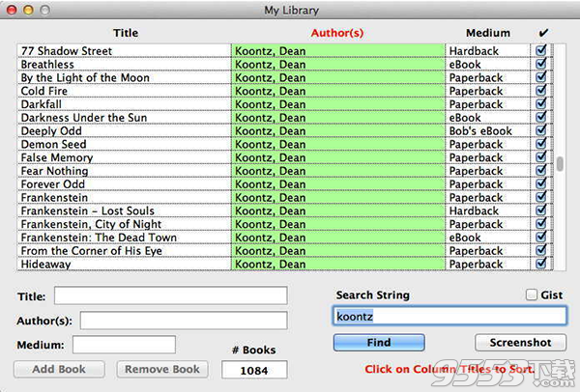
Task: Select the Breathless title cell
Action: click(x=125, y=64)
